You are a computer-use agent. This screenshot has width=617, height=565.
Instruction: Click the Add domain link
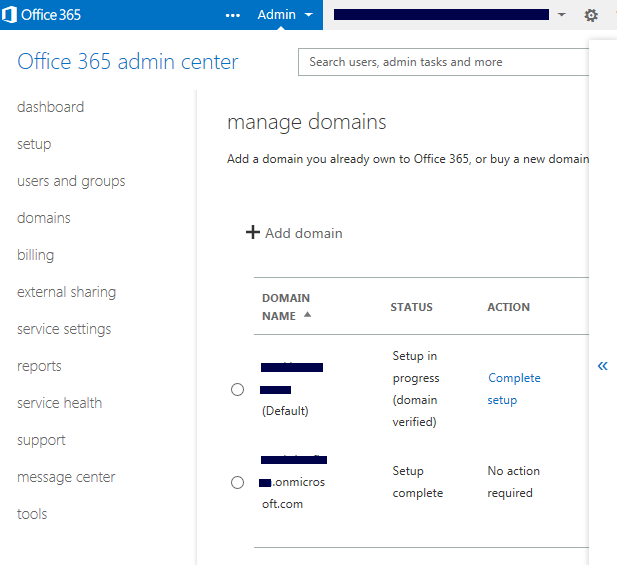[303, 233]
